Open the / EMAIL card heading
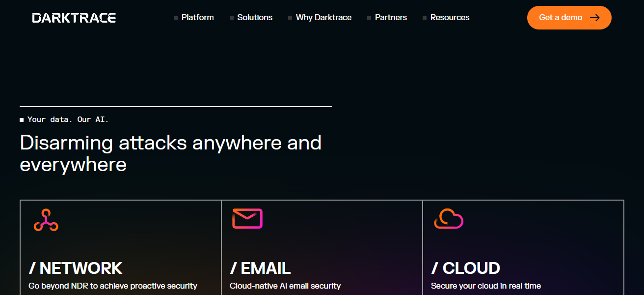Image resolution: width=644 pixels, height=295 pixels. 260,268
